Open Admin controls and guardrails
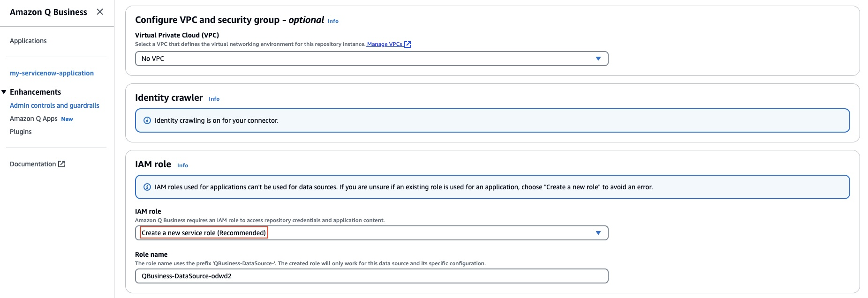 click(x=54, y=105)
